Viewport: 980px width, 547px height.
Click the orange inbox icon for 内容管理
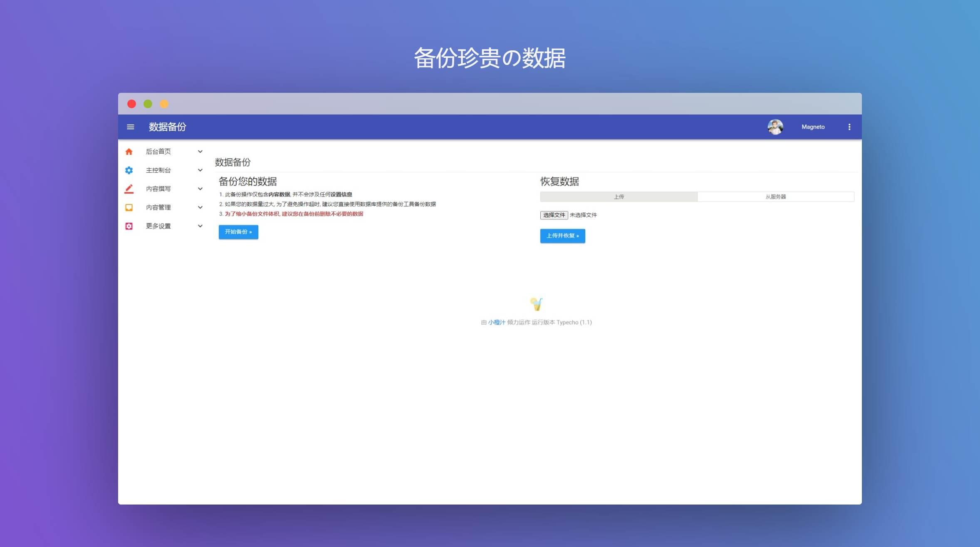129,207
